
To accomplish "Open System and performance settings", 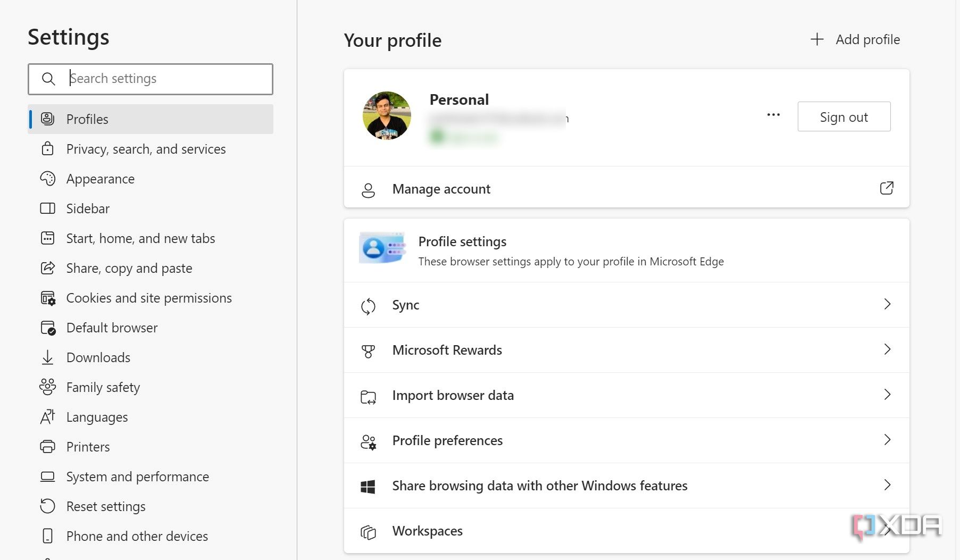I will (151, 477).
